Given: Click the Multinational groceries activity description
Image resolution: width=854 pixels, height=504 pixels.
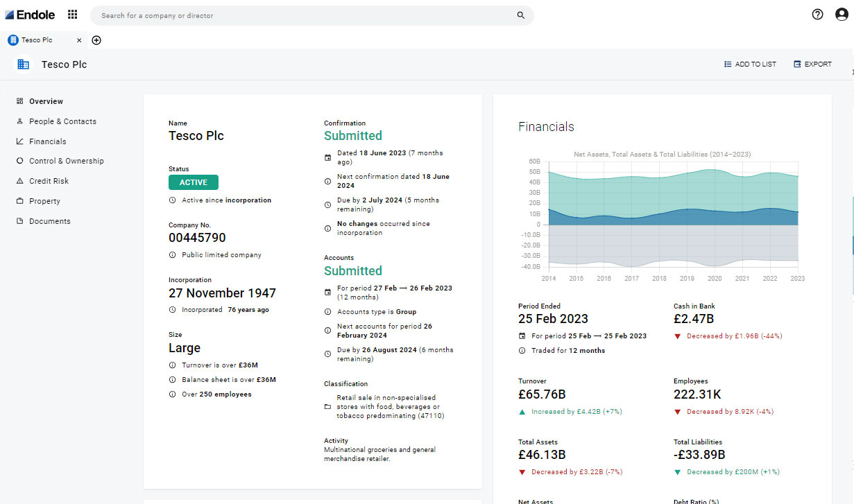Looking at the screenshot, I should point(380,454).
